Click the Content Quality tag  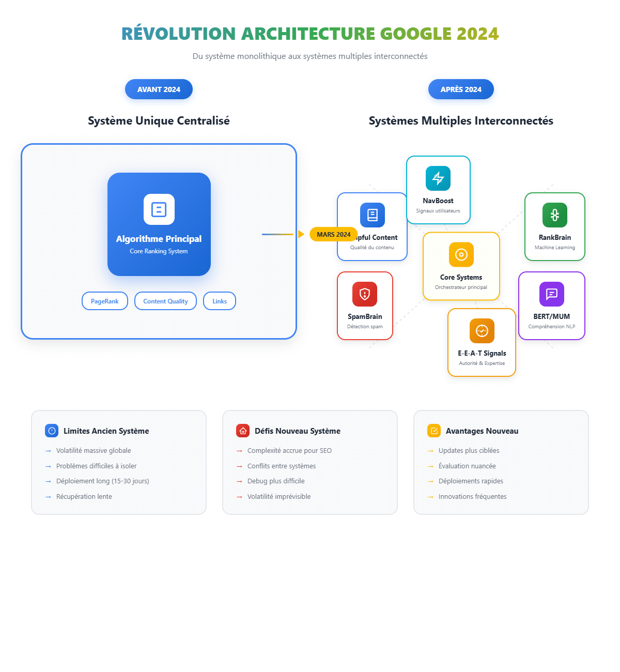click(x=165, y=301)
